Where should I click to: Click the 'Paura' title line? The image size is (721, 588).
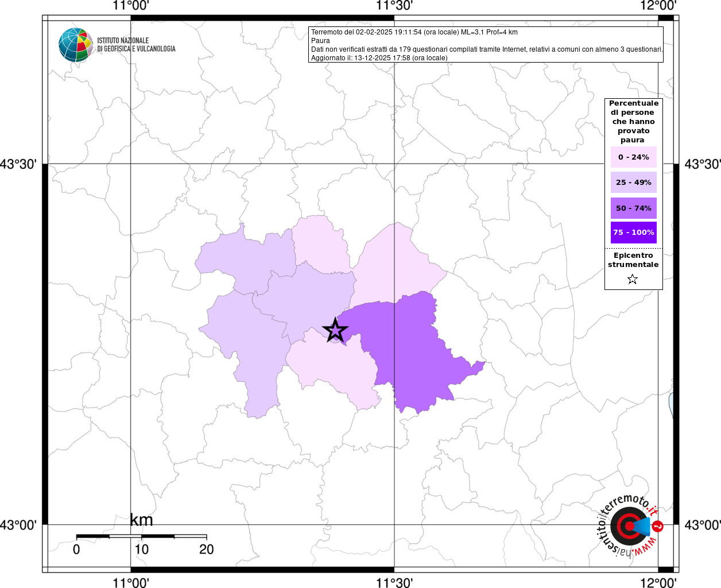click(x=320, y=41)
